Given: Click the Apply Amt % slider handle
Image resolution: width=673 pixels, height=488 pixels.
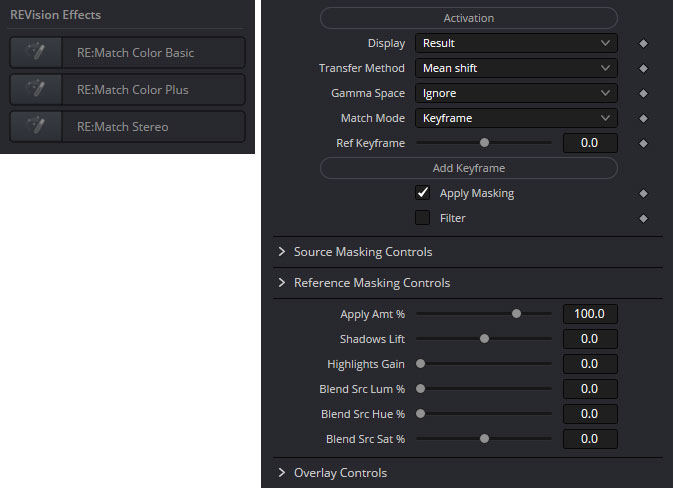Looking at the screenshot, I should 516,314.
